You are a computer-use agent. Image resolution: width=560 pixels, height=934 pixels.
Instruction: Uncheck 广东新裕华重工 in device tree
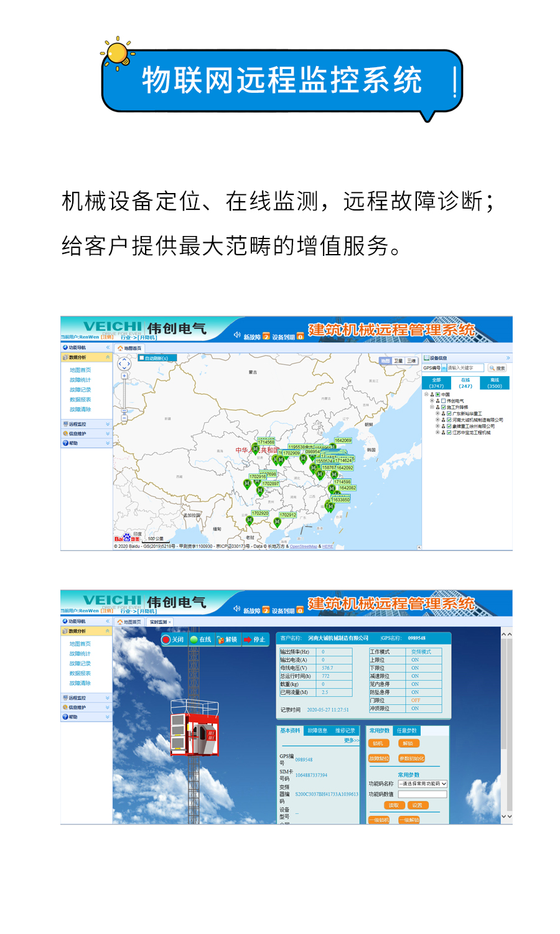pyautogui.click(x=449, y=413)
